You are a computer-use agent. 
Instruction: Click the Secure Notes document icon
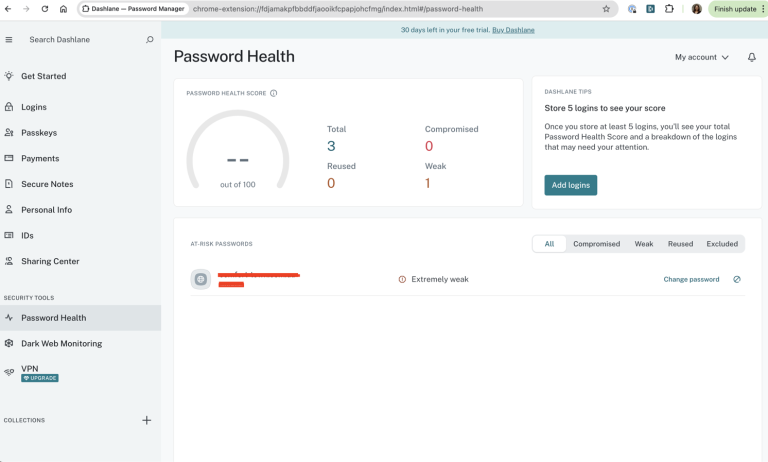tap(9, 184)
